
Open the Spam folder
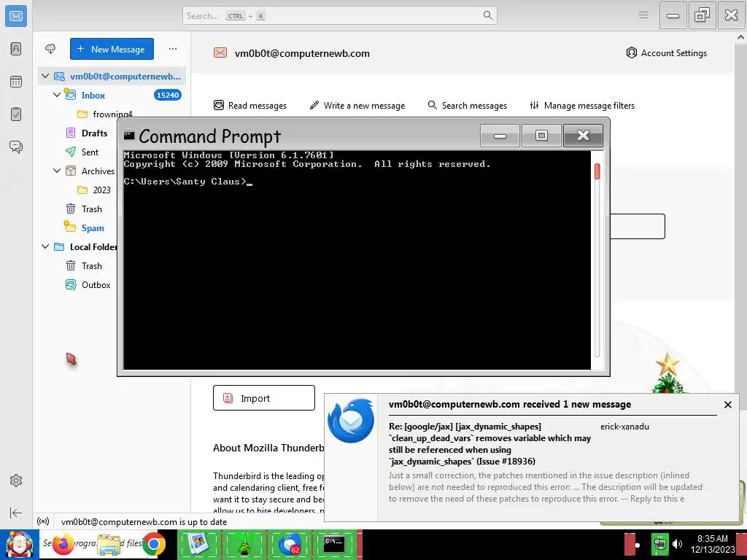(x=93, y=228)
